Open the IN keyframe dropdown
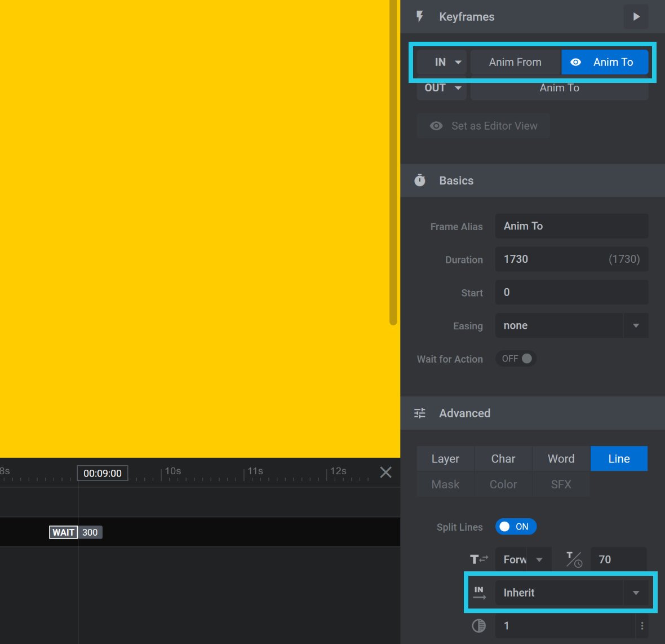This screenshot has width=665, height=644. click(x=441, y=63)
